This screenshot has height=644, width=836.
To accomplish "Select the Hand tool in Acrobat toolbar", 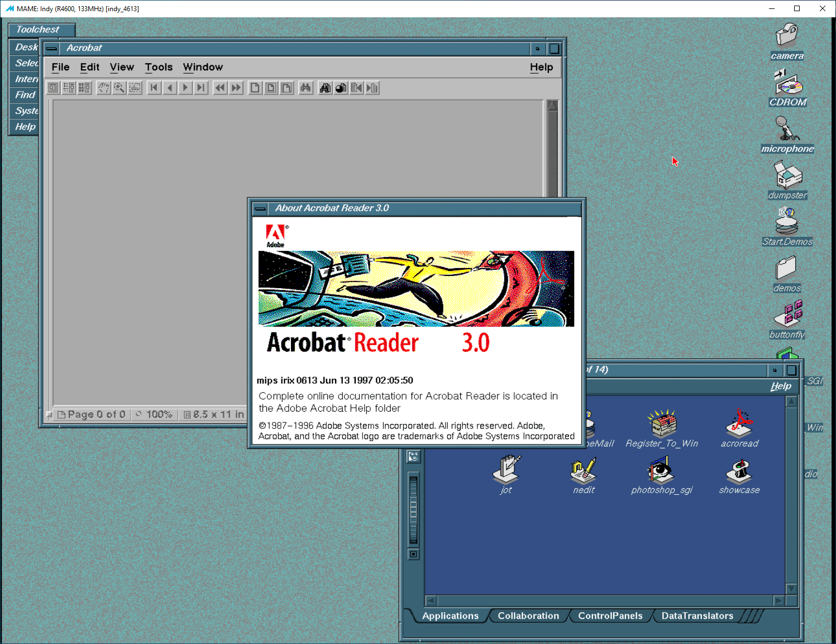I will 104,88.
